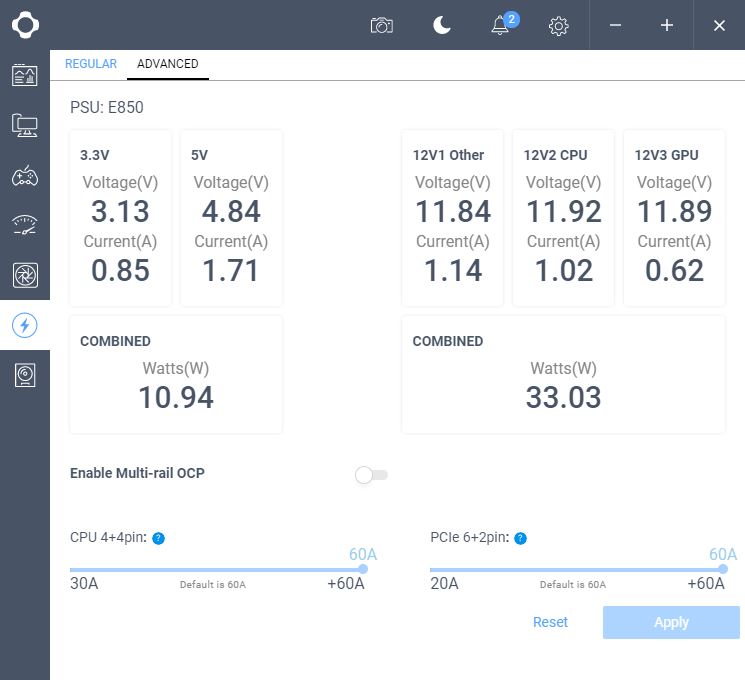Open settings via the gear icon
Viewport: 745px width, 680px height.
tap(558, 26)
